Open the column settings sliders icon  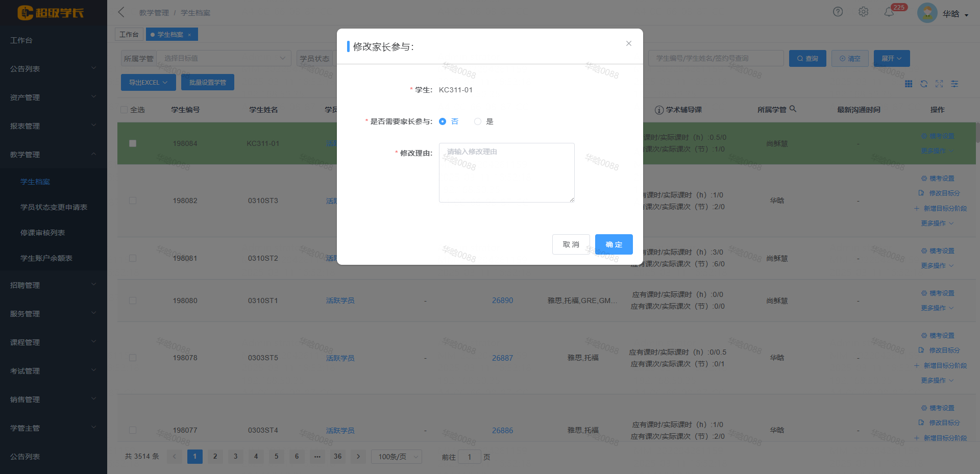(x=955, y=84)
